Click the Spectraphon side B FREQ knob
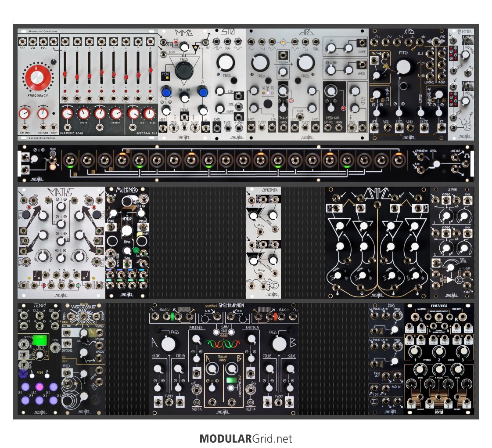Screen dimensions: 492x448 click(x=279, y=344)
